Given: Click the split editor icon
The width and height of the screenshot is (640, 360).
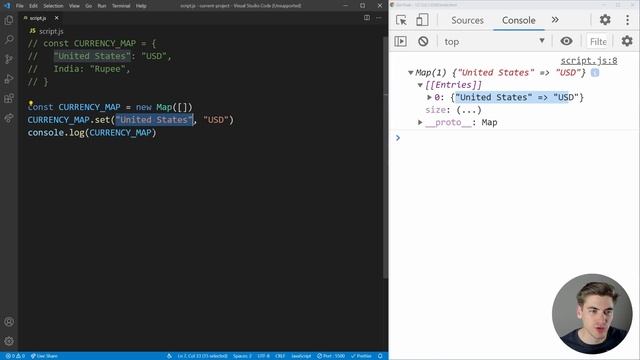Looking at the screenshot, I should (367, 18).
